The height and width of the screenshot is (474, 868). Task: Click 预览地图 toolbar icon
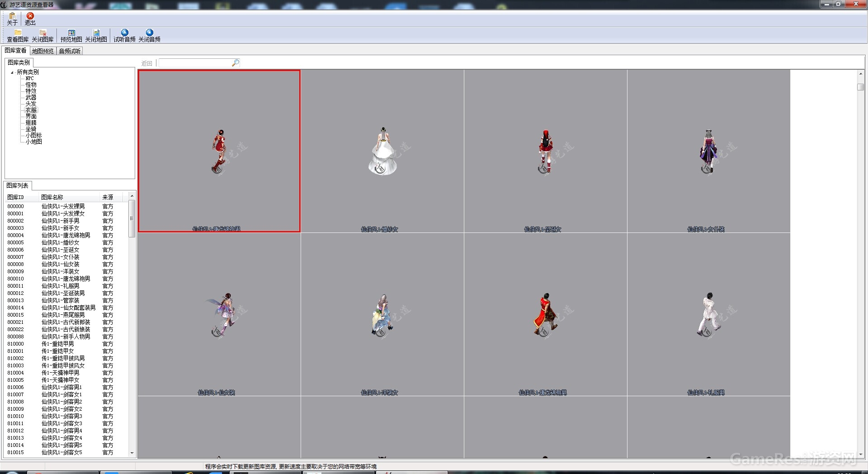[71, 36]
